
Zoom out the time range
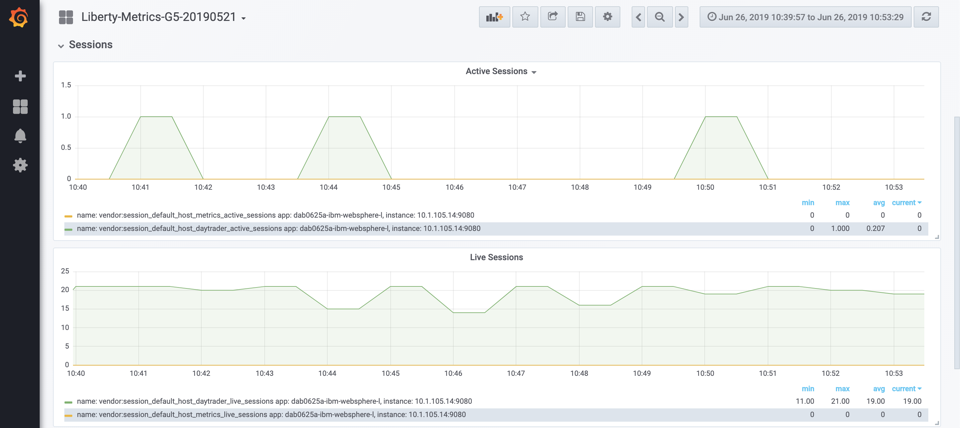pos(659,17)
